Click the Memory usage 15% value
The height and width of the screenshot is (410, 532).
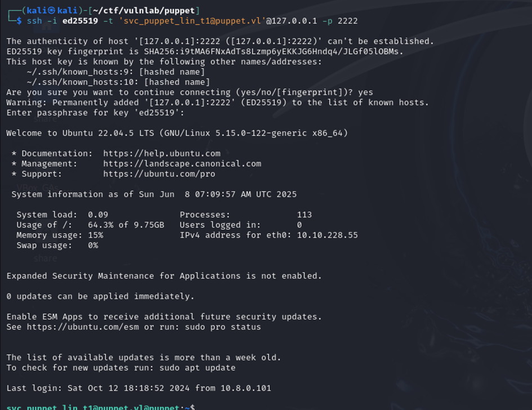[x=95, y=235]
